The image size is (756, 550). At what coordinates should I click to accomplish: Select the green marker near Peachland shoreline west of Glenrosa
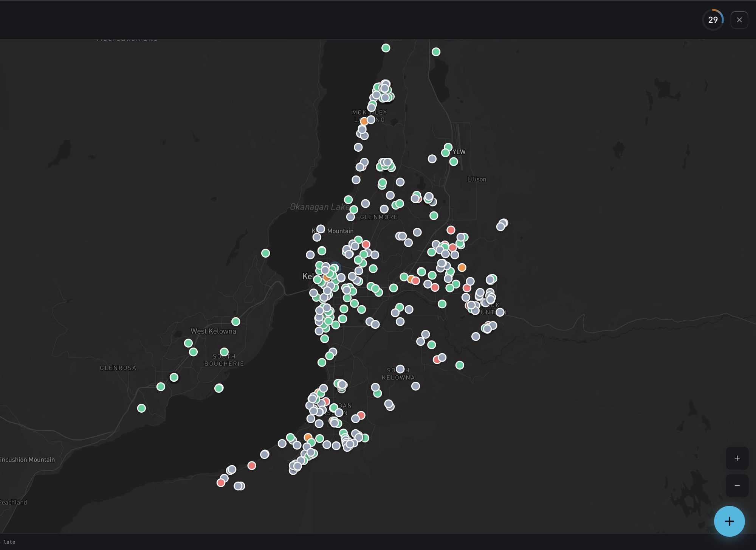tap(141, 408)
